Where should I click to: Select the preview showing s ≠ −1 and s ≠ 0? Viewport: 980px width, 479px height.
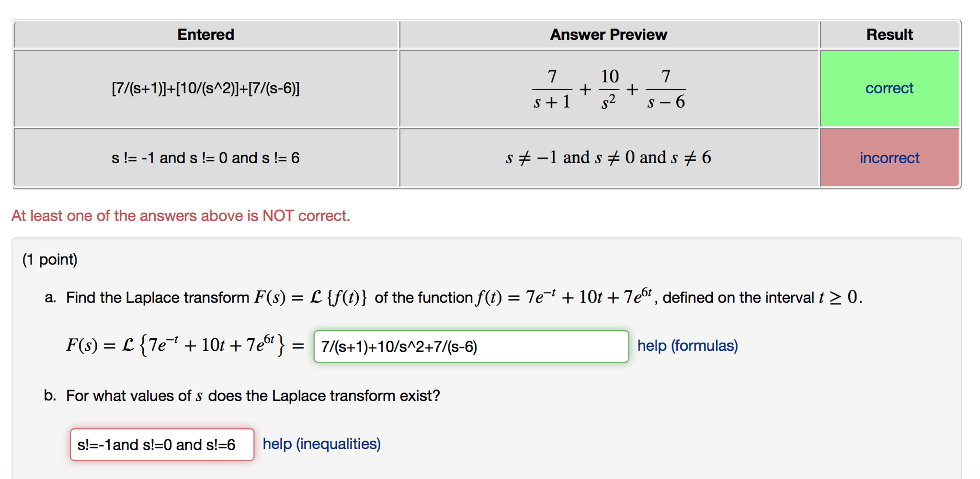click(x=608, y=157)
